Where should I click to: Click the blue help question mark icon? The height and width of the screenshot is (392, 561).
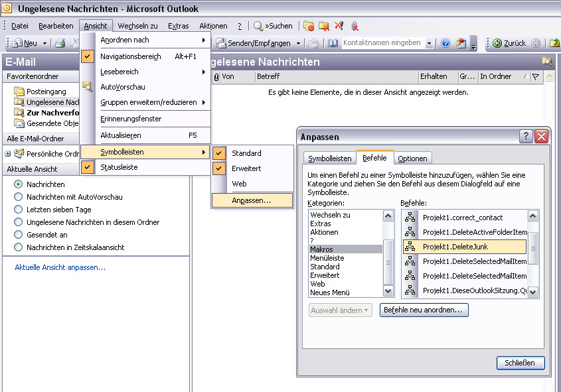(445, 43)
